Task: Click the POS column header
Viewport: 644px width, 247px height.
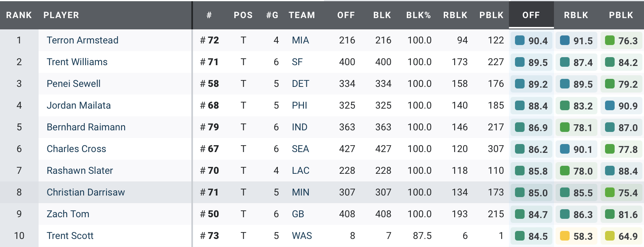Action: click(x=243, y=15)
